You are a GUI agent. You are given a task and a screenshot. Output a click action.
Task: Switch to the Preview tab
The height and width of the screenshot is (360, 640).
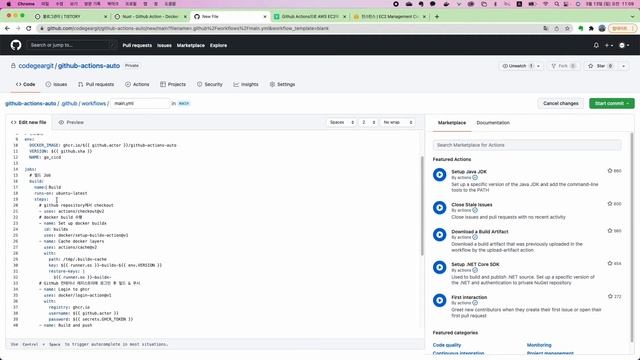[71, 122]
